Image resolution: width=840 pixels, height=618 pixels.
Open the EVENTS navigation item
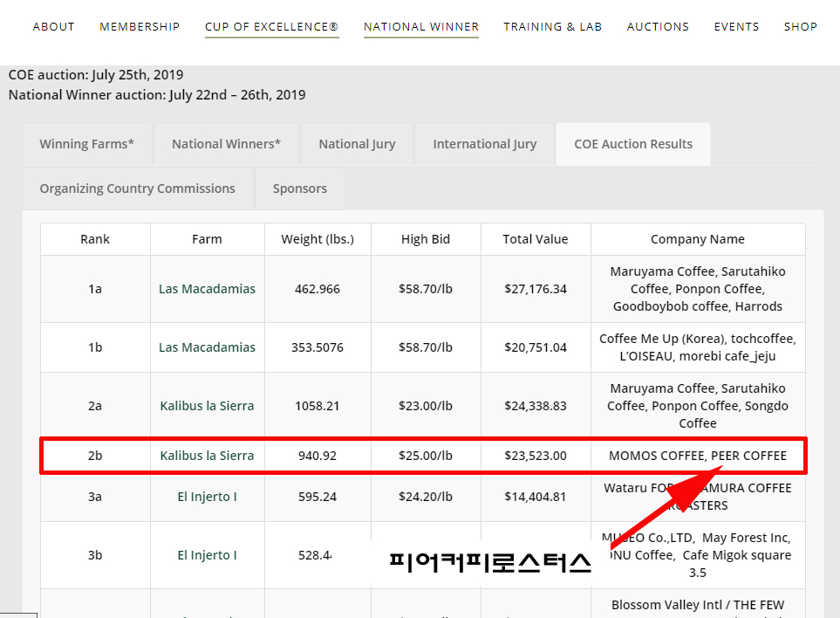click(x=736, y=27)
